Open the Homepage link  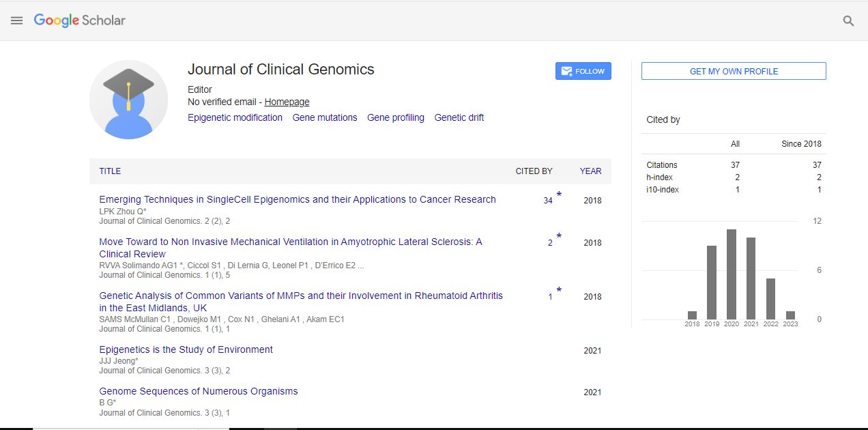[x=287, y=102]
